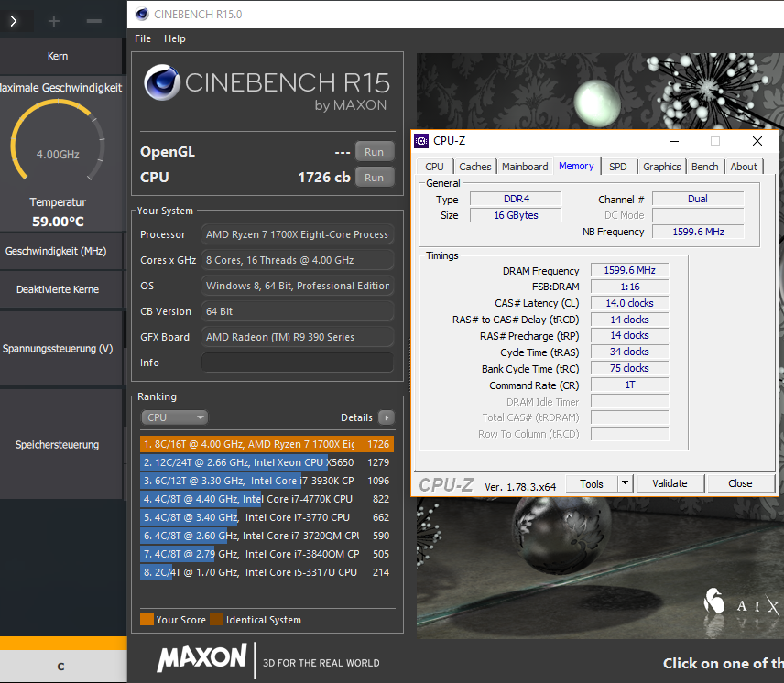Click the Temperatur 59.00°C reading
This screenshot has height=683, width=784.
(x=58, y=222)
